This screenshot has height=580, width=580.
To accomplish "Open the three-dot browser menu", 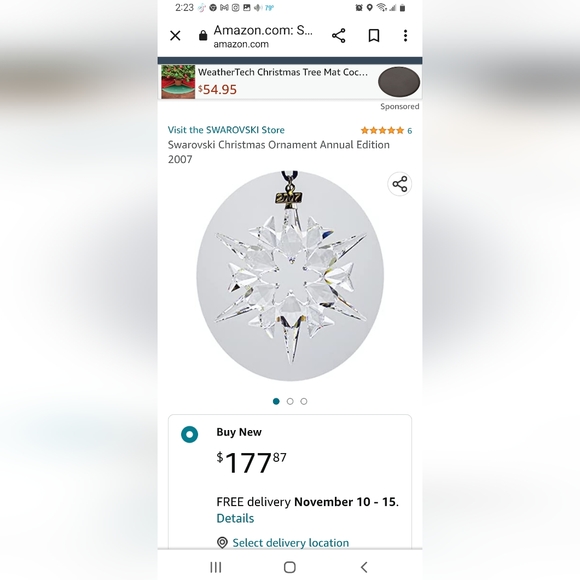I will 405,36.
